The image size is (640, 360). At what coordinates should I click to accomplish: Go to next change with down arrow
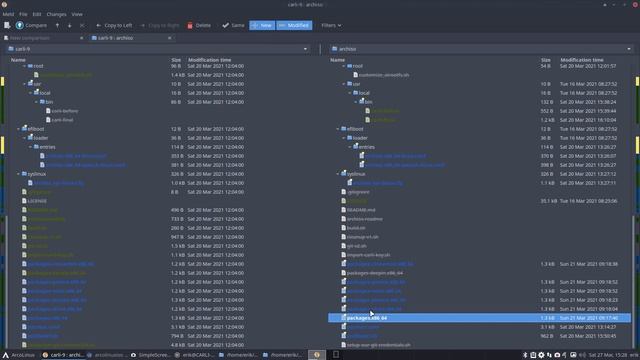(69, 25)
